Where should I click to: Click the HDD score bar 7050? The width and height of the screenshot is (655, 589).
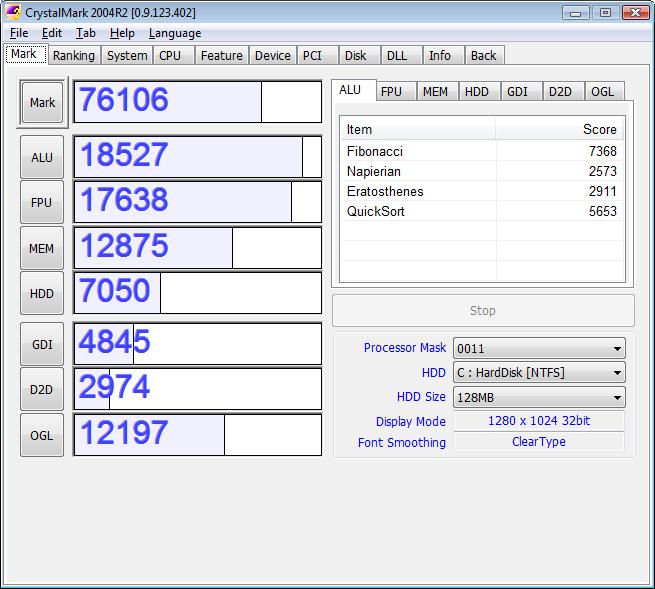click(x=198, y=293)
